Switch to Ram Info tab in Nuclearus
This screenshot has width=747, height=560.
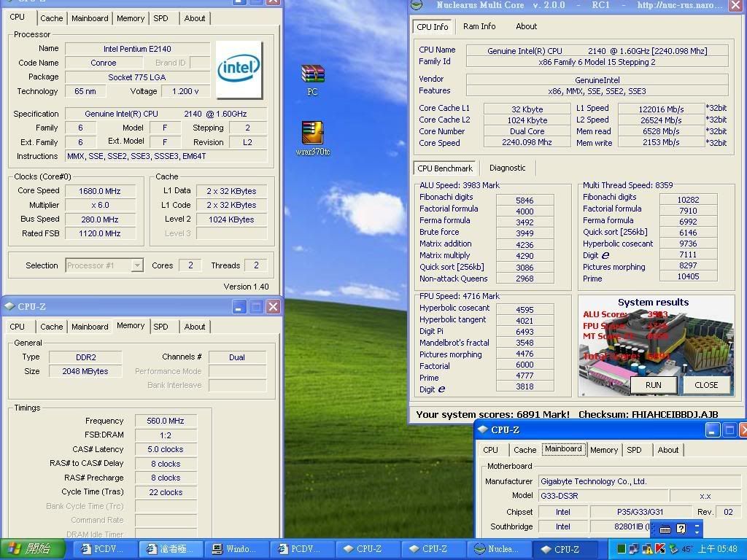coord(479,26)
